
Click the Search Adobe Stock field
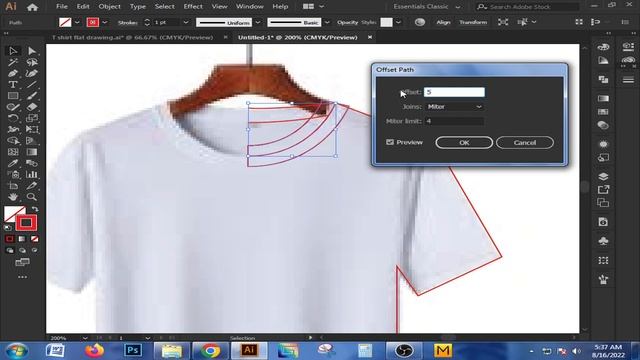pos(528,7)
